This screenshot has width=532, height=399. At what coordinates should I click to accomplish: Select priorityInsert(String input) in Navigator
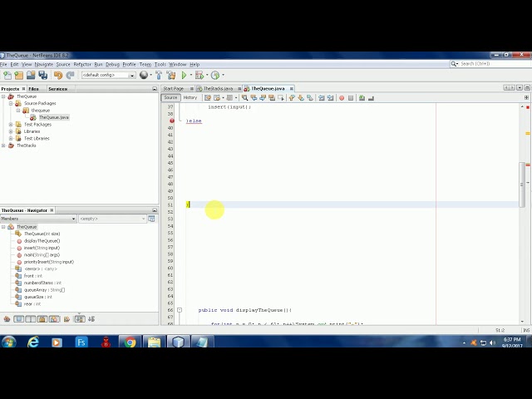[x=49, y=262]
